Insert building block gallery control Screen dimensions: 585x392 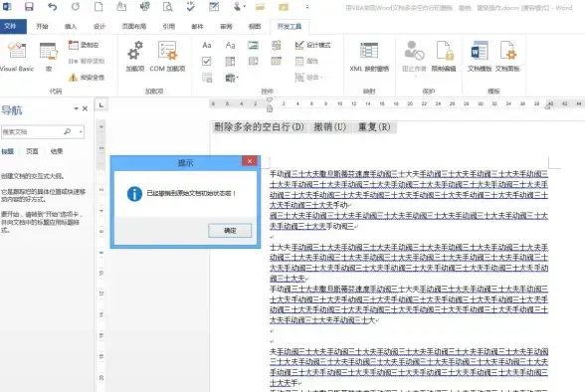(277, 45)
